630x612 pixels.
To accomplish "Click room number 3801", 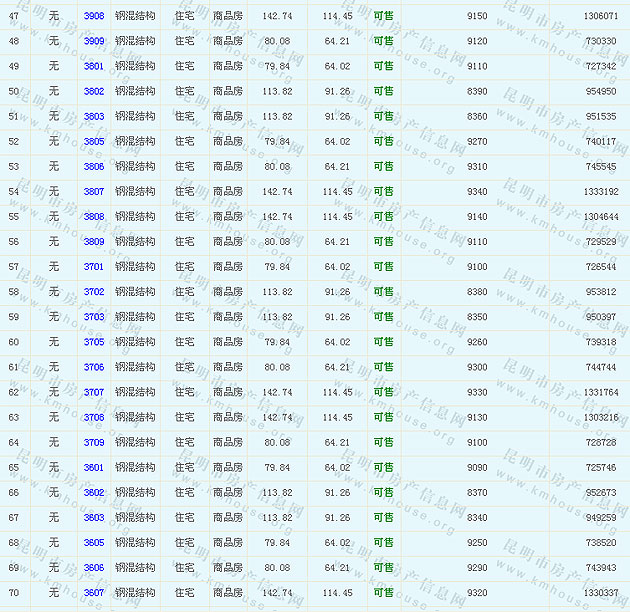I will tap(93, 66).
